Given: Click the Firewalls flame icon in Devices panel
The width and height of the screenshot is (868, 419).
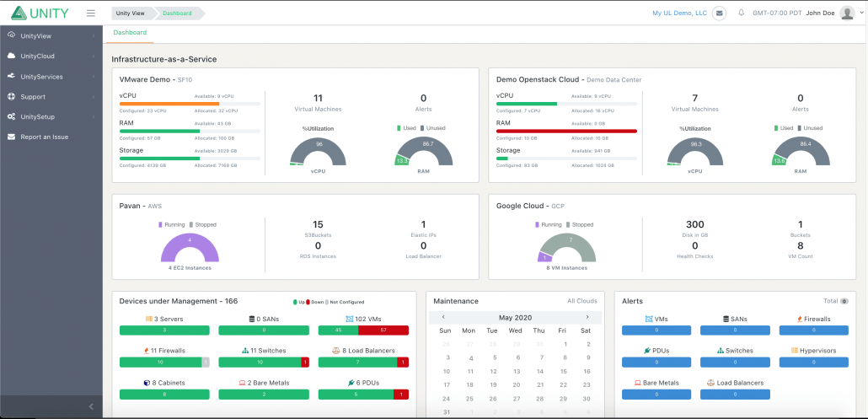Looking at the screenshot, I should pos(146,351).
